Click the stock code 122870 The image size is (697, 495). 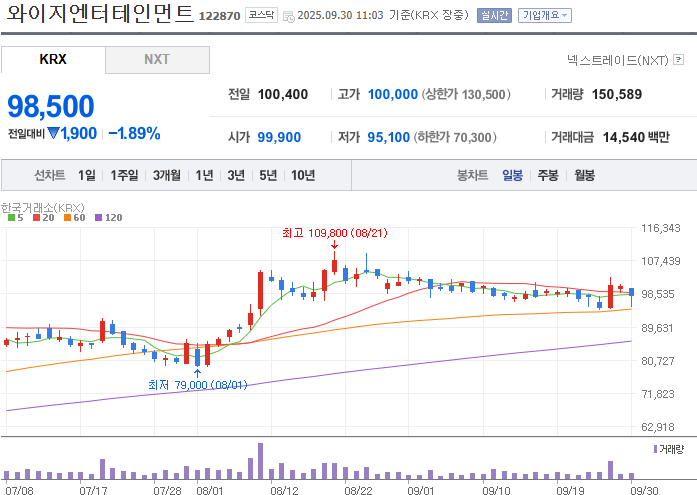[x=219, y=16]
